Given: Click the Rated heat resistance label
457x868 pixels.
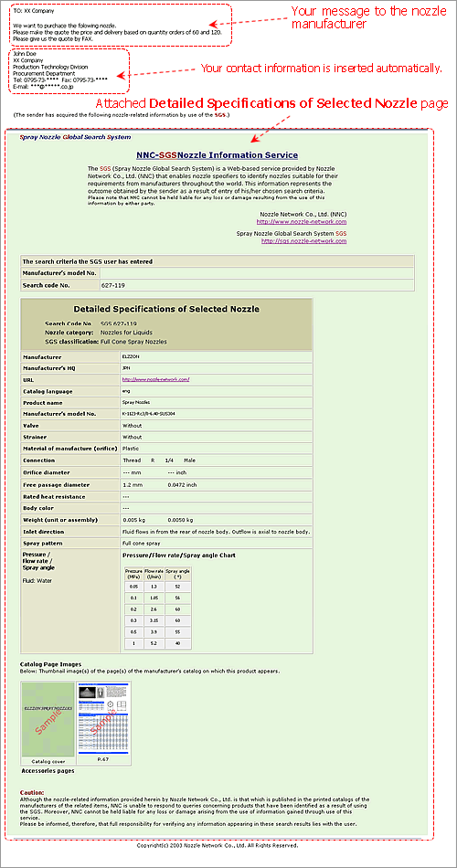Looking at the screenshot, I should (54, 496).
